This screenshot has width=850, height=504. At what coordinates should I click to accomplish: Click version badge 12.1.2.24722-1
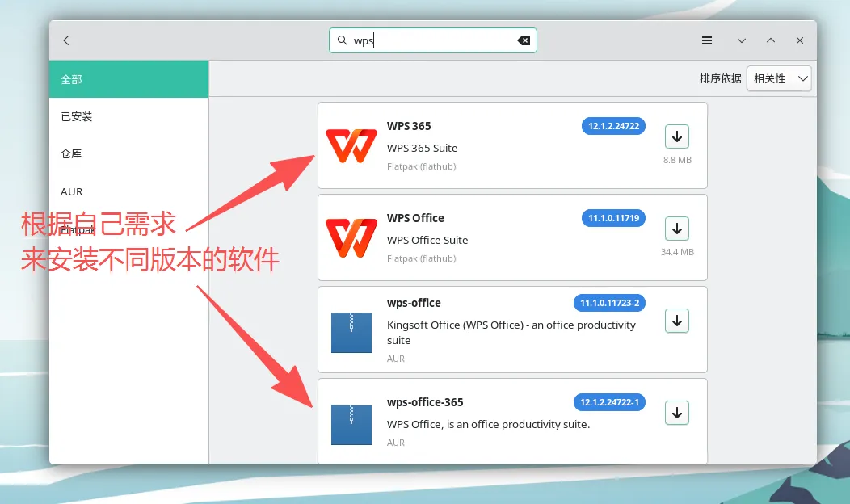click(610, 402)
